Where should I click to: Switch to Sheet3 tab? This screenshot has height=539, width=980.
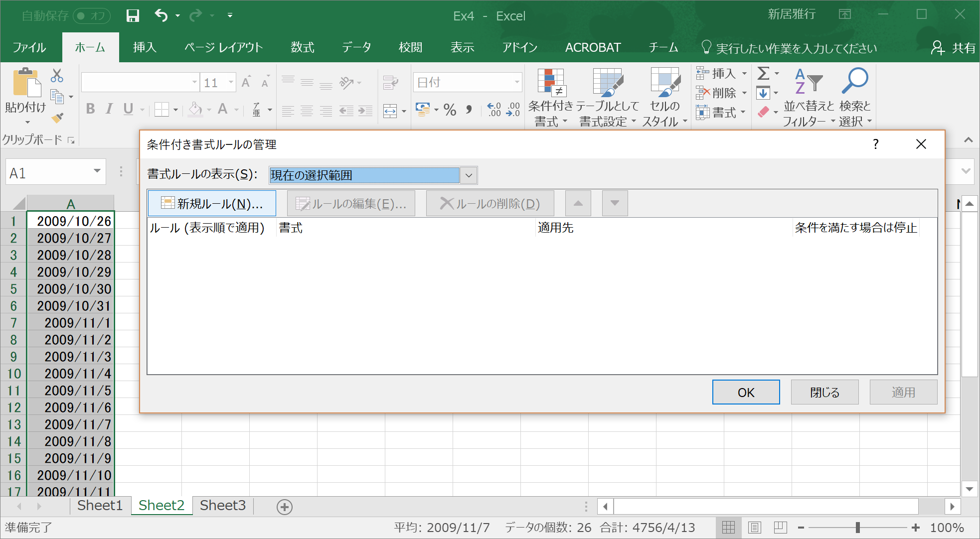[222, 506]
